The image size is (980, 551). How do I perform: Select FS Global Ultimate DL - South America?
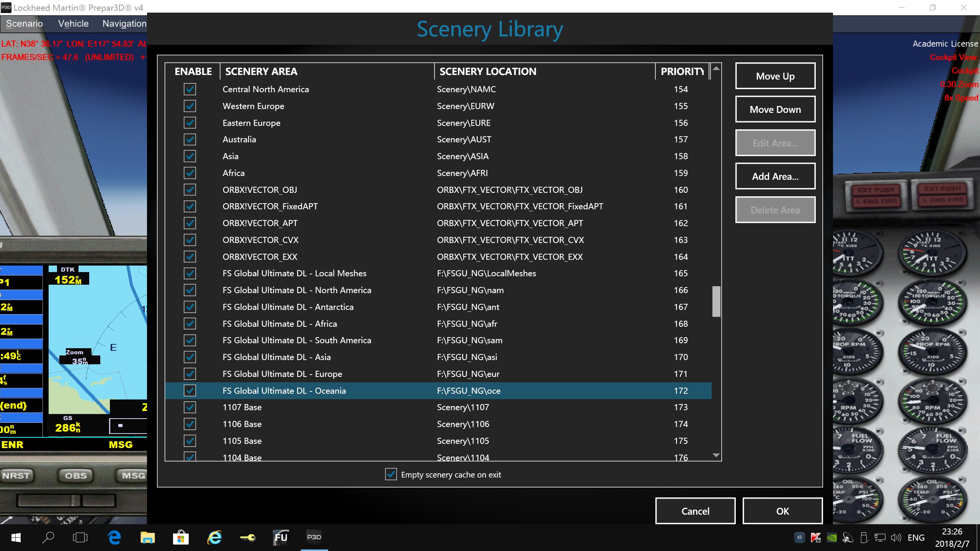438,340
